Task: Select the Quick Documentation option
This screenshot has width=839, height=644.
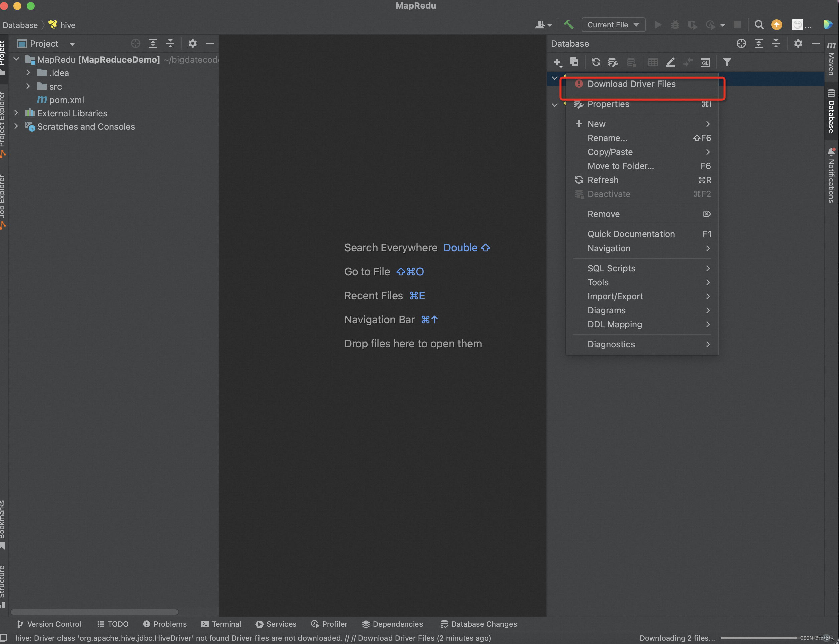Action: (631, 233)
